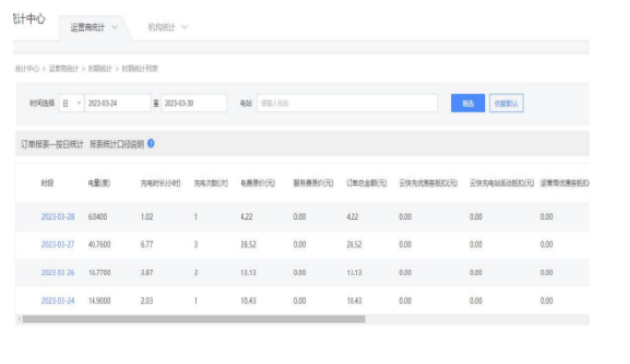The width and height of the screenshot is (630, 364).
Task: Open the 机构统计 tab
Action: coord(162,27)
